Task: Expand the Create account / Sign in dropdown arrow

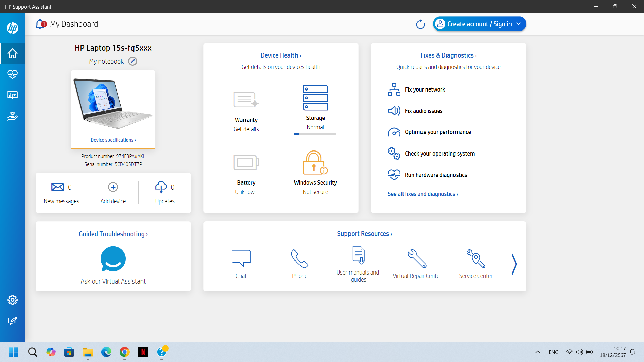Action: pyautogui.click(x=518, y=24)
